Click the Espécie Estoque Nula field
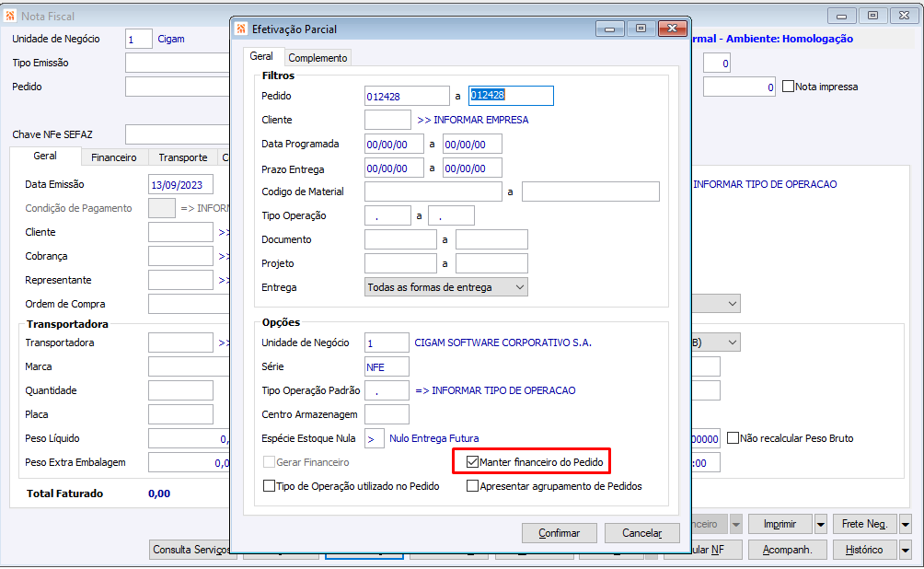This screenshot has width=924, height=569. click(x=375, y=438)
